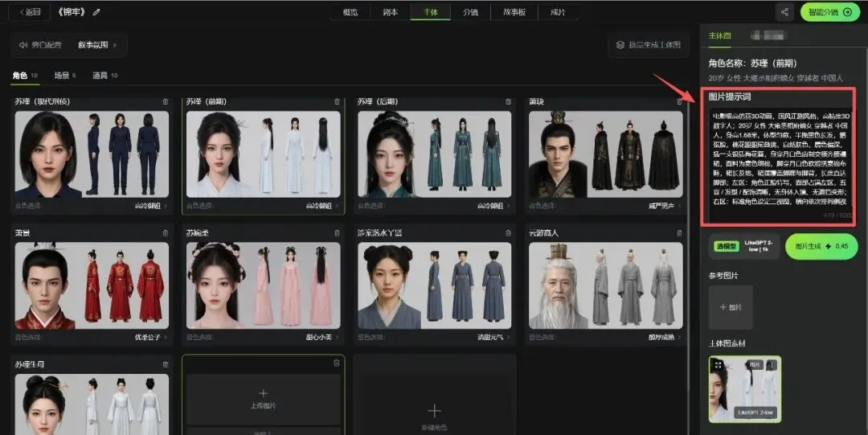
Task: Click the 角色名称：苏瑾（前期） heading
Action: click(x=753, y=64)
